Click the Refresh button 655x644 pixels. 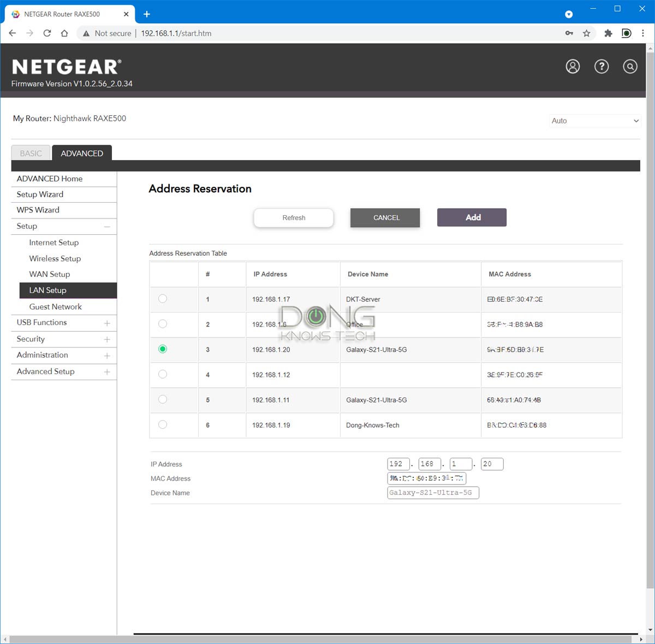(294, 217)
